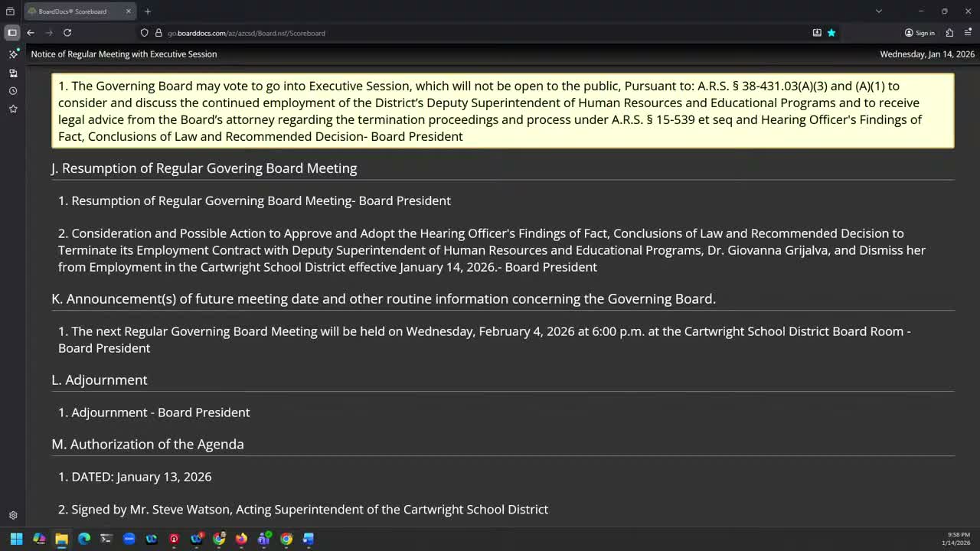Viewport: 980px width, 551px height.
Task: Select section M Authorization of the Agenda
Action: pos(148,445)
